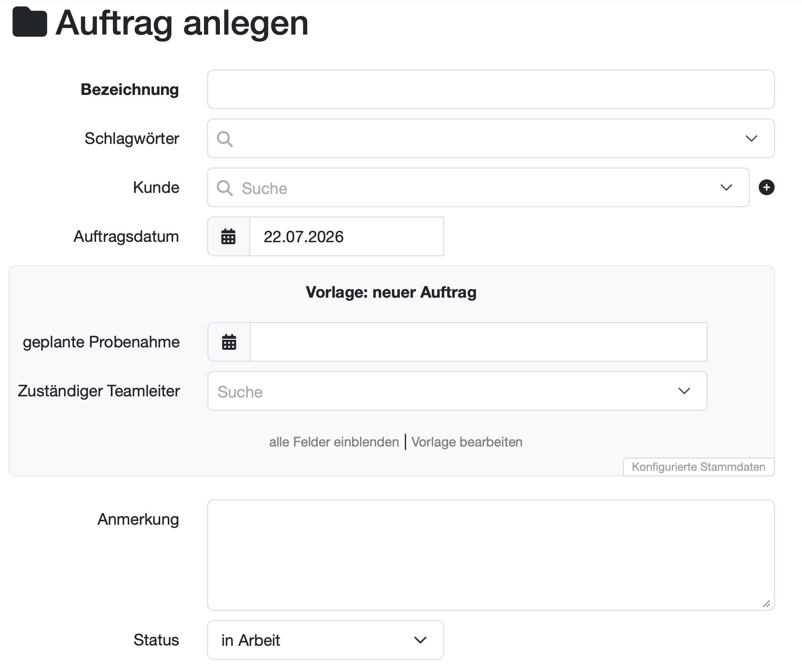Open the Auftragsdatum calendar icon
This screenshot has height=672, width=802.
click(x=228, y=237)
